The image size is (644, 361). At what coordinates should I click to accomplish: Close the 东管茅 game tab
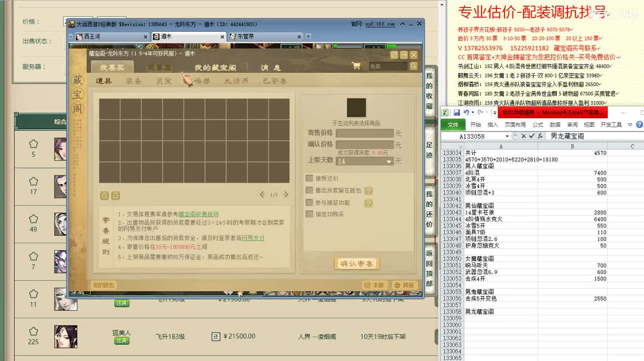[300, 37]
